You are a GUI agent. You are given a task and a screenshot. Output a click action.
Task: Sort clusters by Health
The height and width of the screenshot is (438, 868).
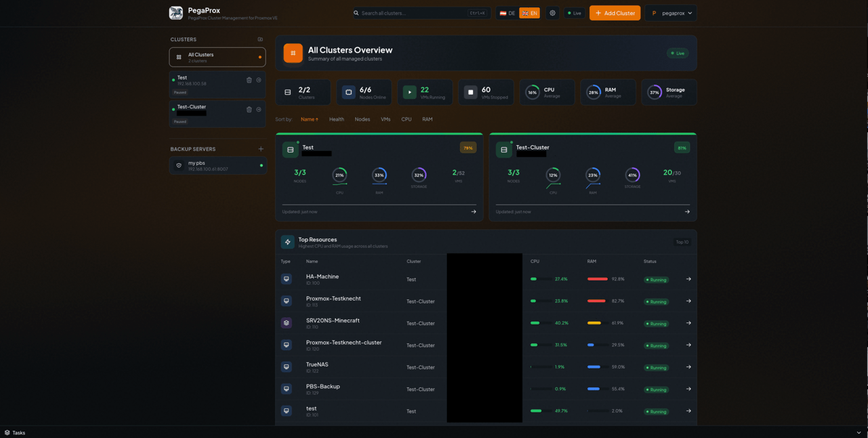336,119
